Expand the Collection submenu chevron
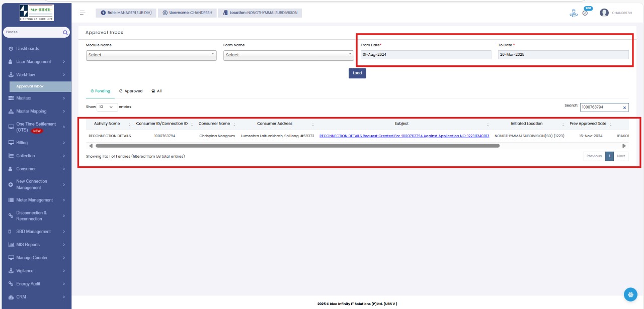 pyautogui.click(x=64, y=156)
